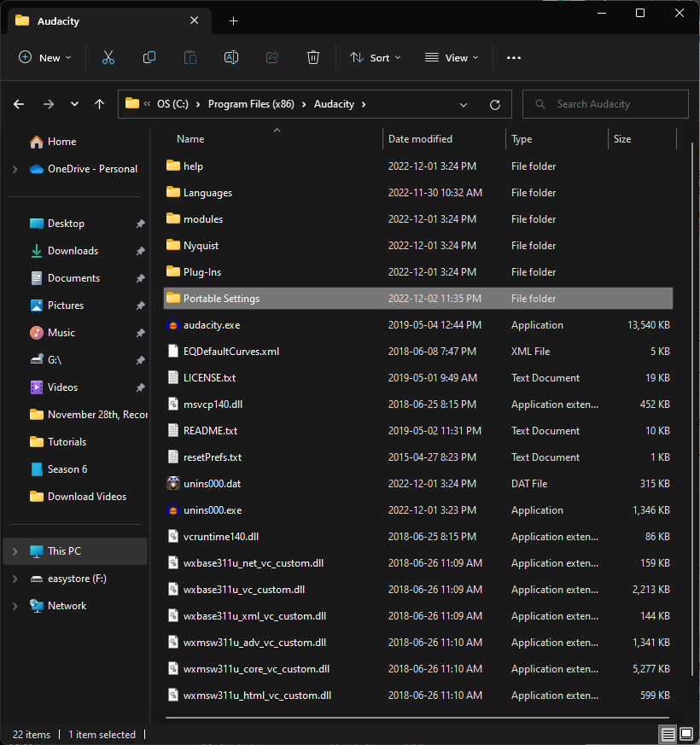The image size is (700, 745).
Task: Expand the OneDrive - Personal tree node
Action: coord(15,169)
